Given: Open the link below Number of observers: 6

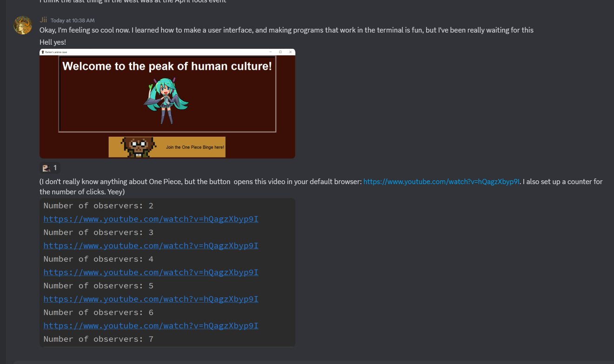Looking at the screenshot, I should [151, 326].
